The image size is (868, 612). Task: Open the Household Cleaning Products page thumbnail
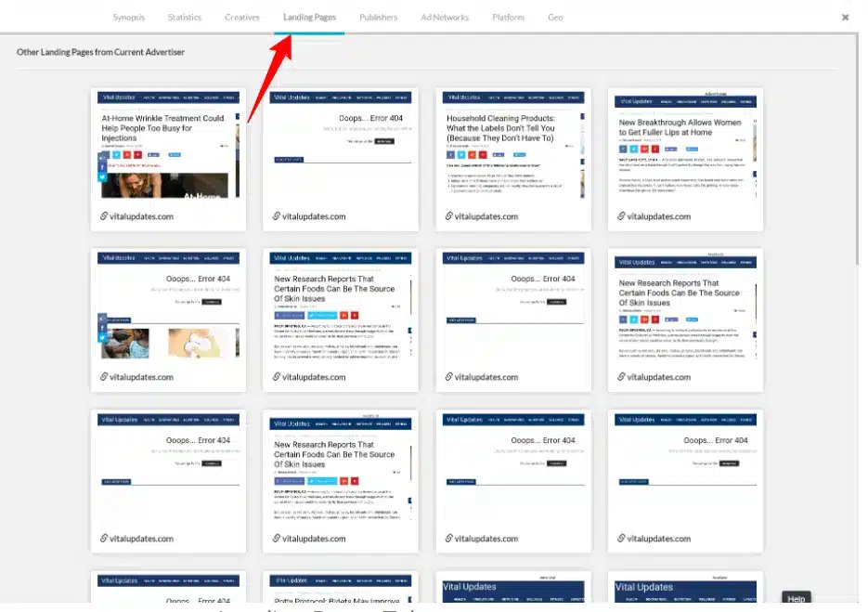point(513,145)
